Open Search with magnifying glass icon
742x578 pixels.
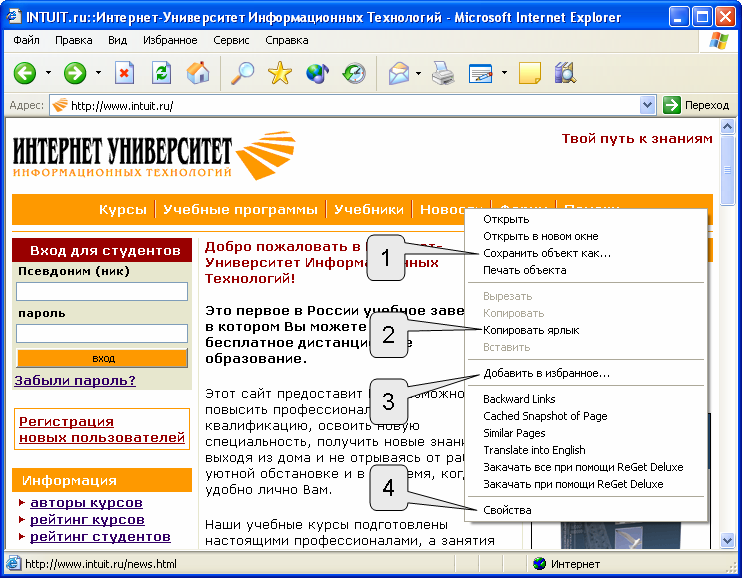click(x=242, y=73)
